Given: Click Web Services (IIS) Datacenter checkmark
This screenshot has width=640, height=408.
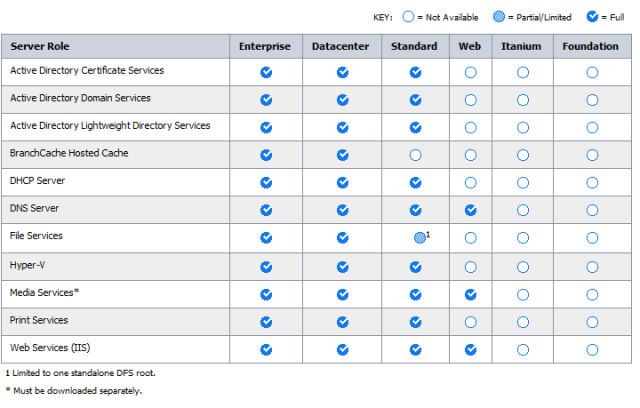Looking at the screenshot, I should click(x=342, y=350).
